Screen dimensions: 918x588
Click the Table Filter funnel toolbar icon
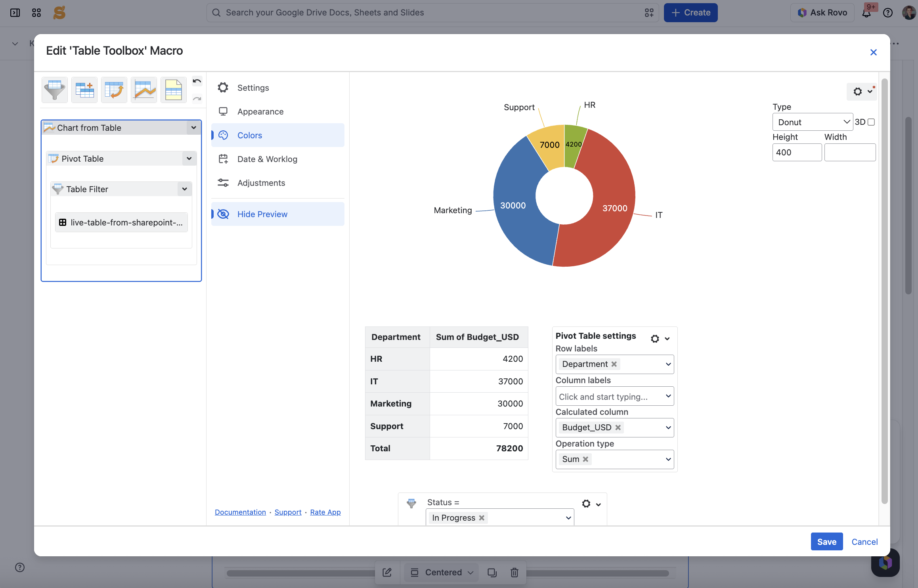point(55,90)
